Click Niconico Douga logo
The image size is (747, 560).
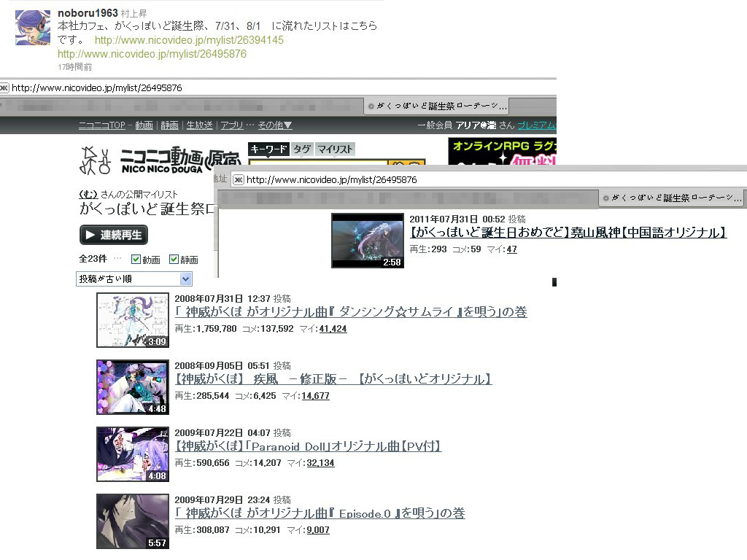coord(161,160)
